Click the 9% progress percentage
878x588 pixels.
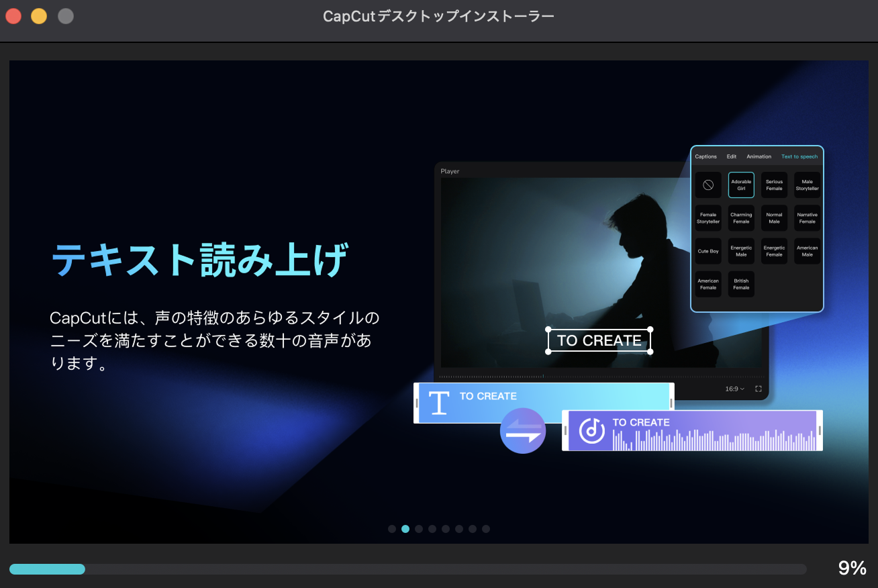(x=852, y=569)
